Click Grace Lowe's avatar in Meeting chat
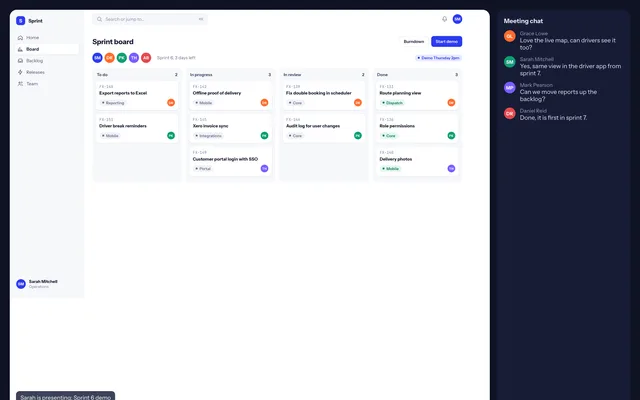 (x=510, y=36)
